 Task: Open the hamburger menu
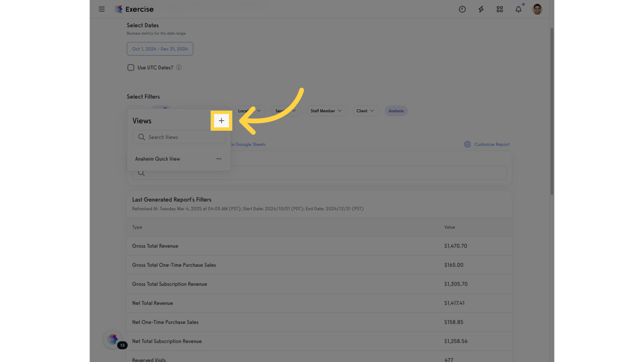click(101, 9)
